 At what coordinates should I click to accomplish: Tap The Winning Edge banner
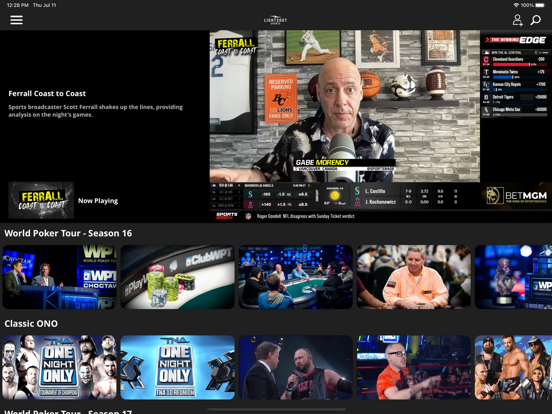(x=515, y=40)
